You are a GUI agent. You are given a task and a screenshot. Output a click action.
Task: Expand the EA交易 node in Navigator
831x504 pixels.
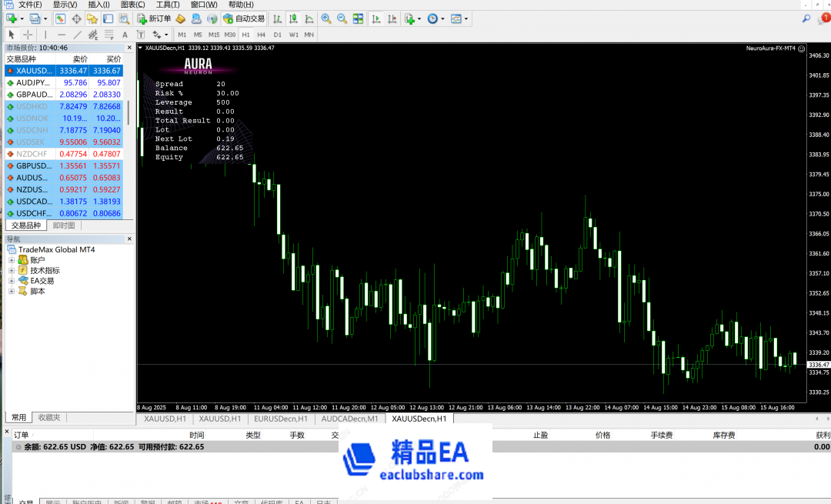coord(12,280)
